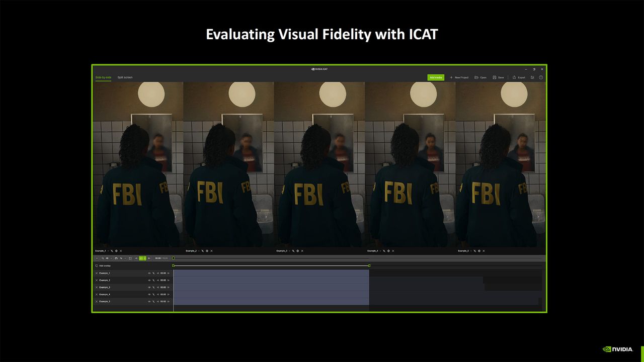Image resolution: width=644 pixels, height=362 pixels.
Task: Click the playhead handle on the seek bar
Action: (174, 258)
